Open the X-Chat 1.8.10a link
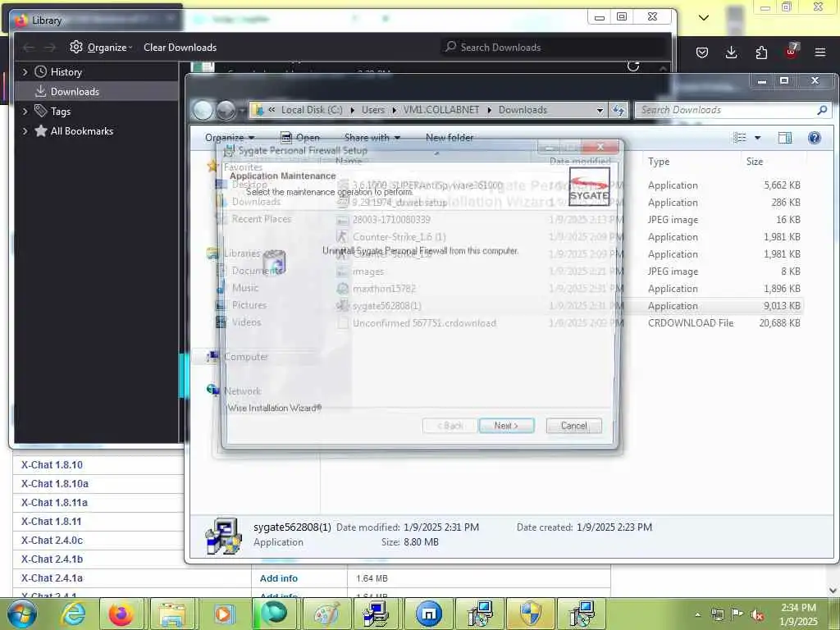 click(55, 484)
